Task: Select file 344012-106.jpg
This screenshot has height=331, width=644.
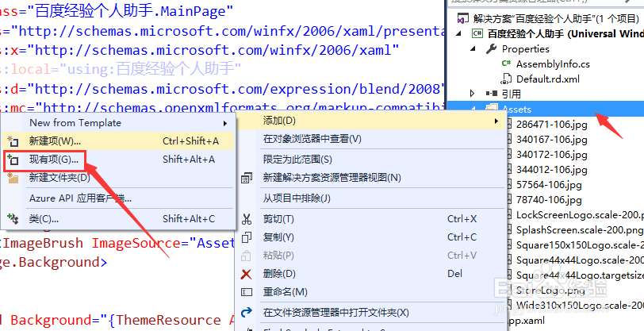Action: 551,169
